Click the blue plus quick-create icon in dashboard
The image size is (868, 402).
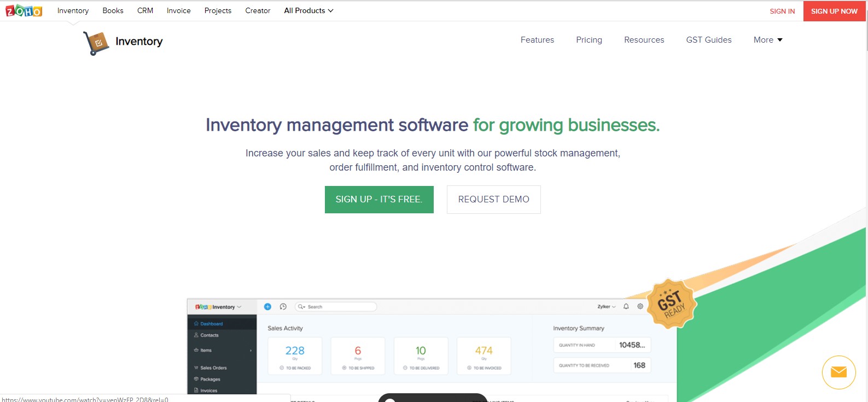coord(267,307)
